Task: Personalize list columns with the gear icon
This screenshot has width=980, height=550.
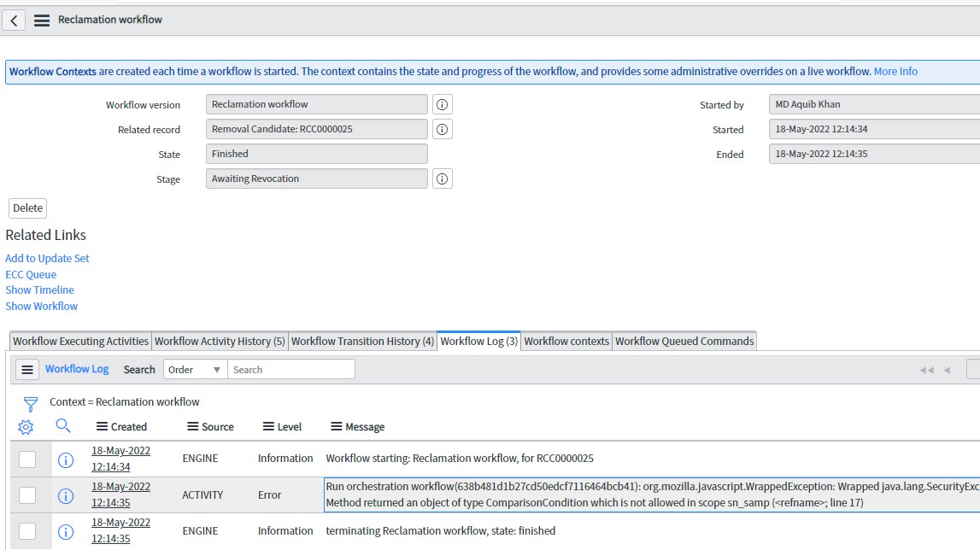Action: click(x=26, y=427)
